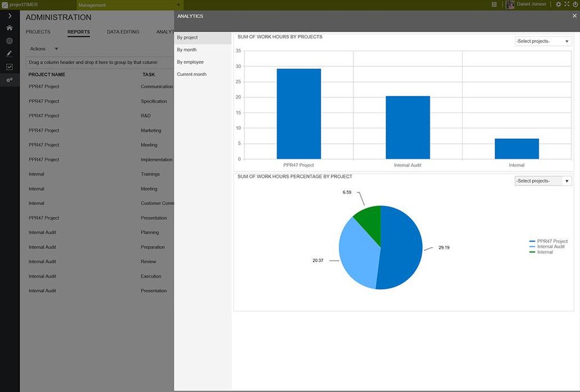Screen dimensions: 580x392
Task: Select the By employee analytics view
Action: [202, 62]
